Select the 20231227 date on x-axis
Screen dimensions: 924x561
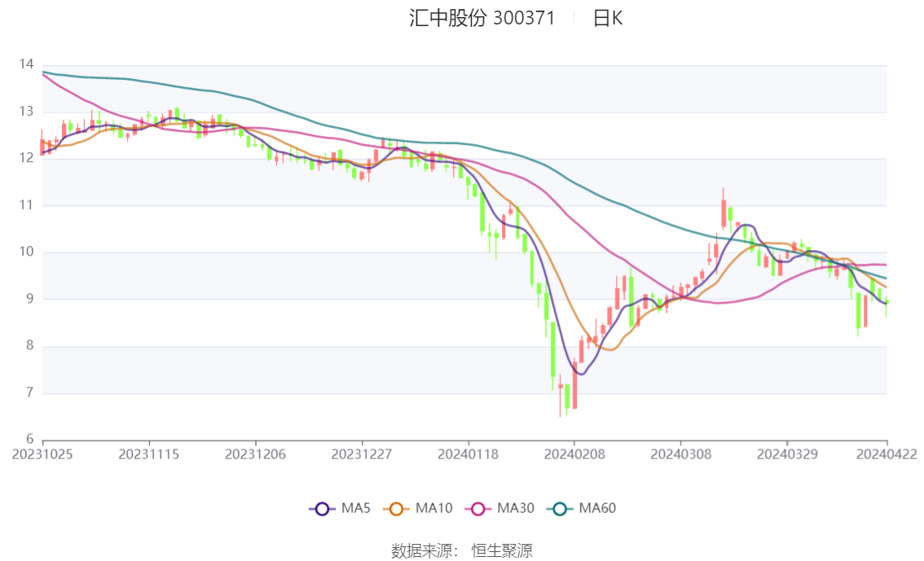point(361,454)
